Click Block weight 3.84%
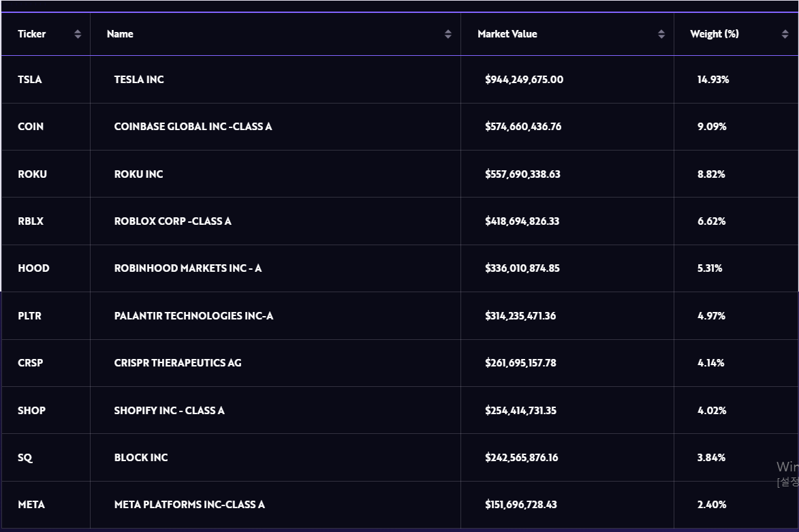 point(711,458)
